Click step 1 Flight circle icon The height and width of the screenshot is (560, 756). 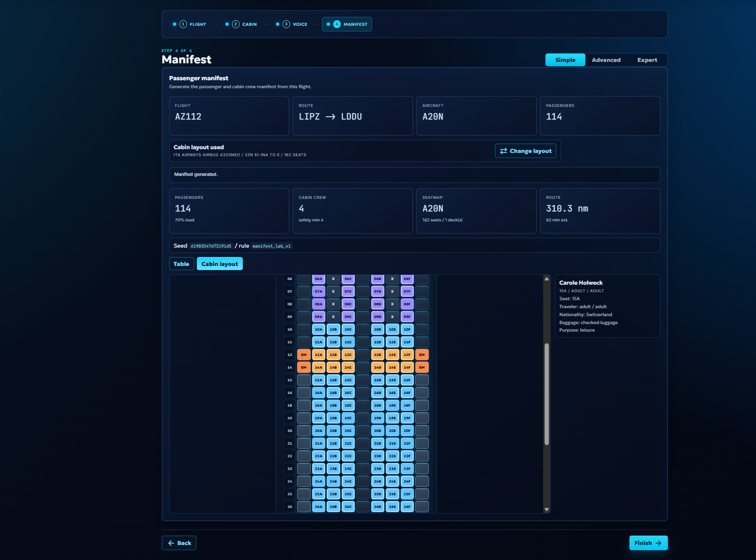point(183,24)
